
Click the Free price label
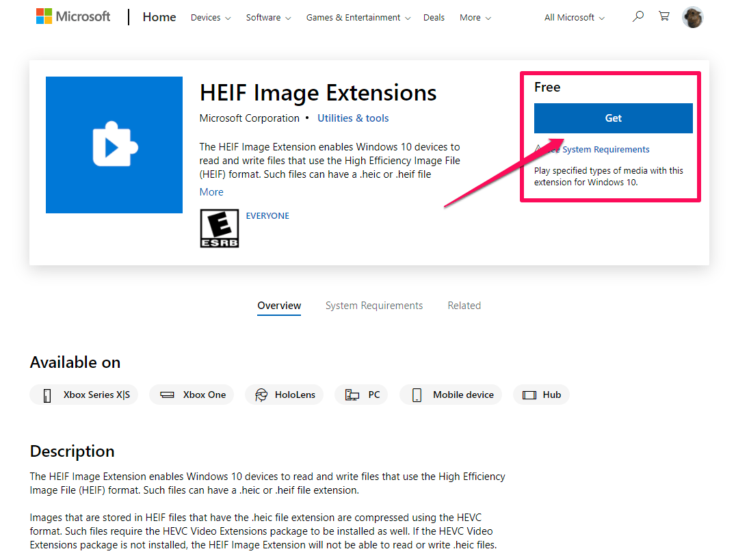547,88
